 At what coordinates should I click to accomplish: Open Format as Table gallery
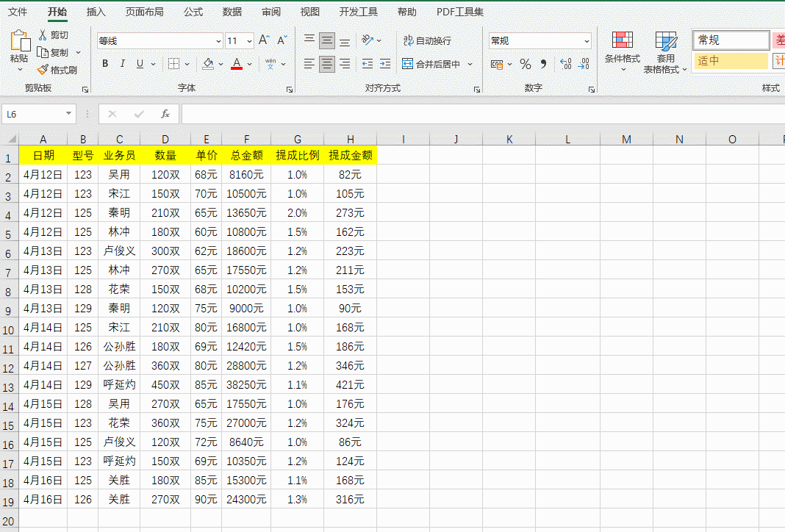pyautogui.click(x=665, y=53)
